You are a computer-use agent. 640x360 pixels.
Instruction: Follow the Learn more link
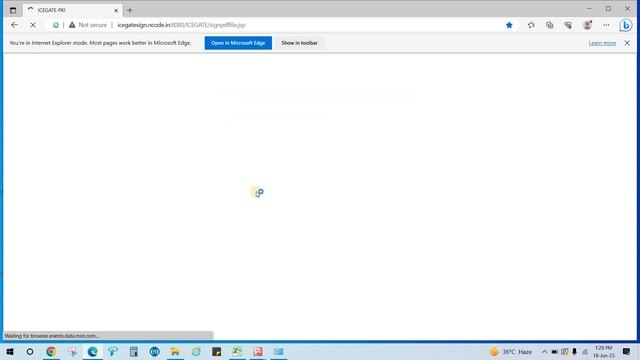point(602,43)
